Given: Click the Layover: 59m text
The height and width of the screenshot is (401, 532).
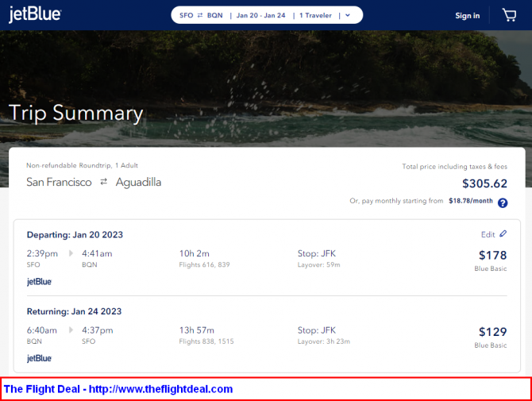Looking at the screenshot, I should [318, 264].
